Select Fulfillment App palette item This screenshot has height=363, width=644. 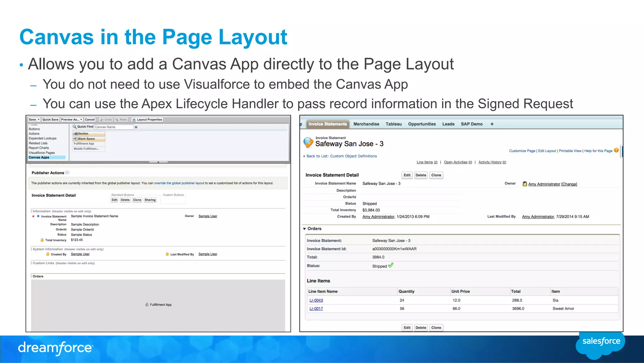(x=89, y=144)
